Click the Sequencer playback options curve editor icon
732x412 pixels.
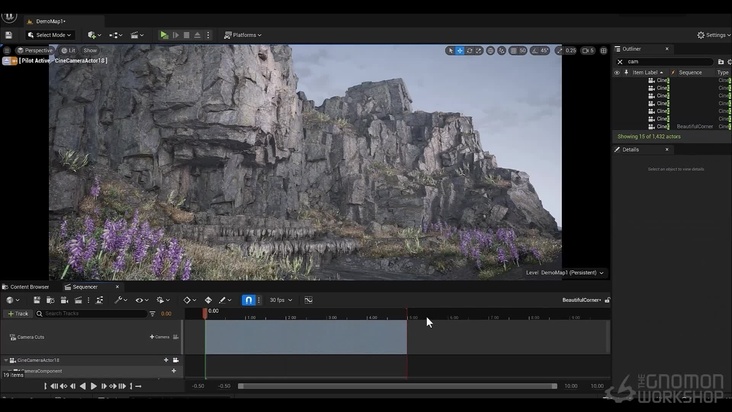point(308,300)
